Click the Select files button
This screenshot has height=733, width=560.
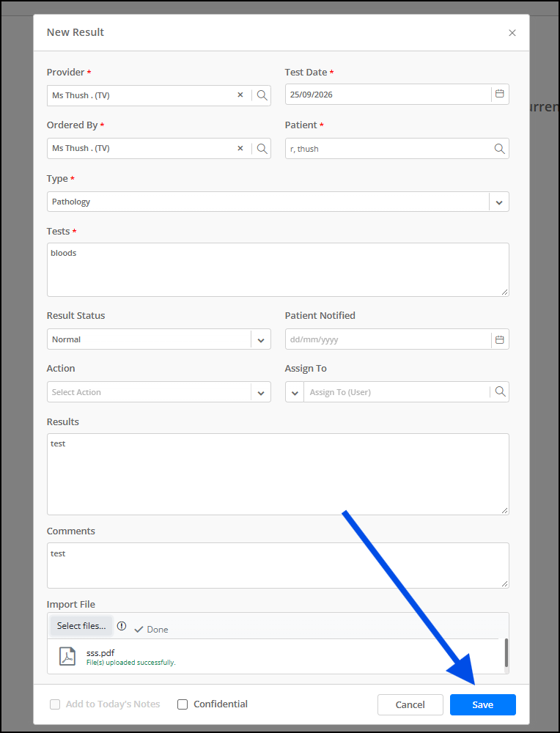(x=81, y=626)
